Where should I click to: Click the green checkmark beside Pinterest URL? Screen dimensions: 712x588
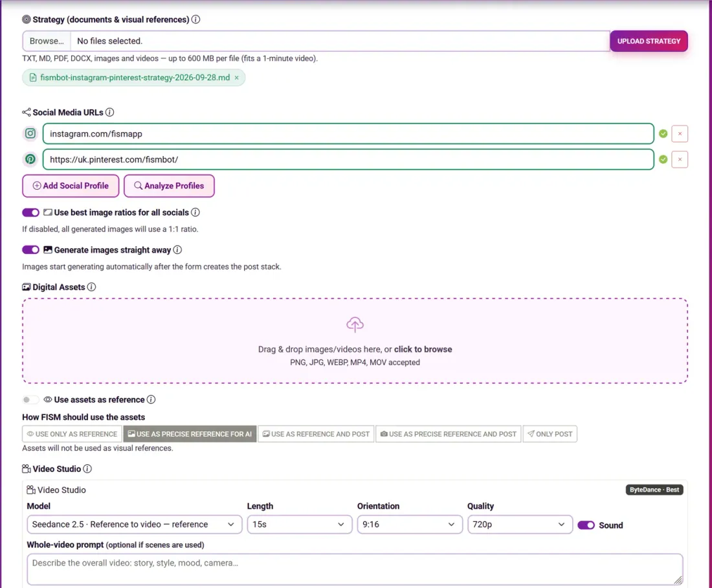[663, 159]
